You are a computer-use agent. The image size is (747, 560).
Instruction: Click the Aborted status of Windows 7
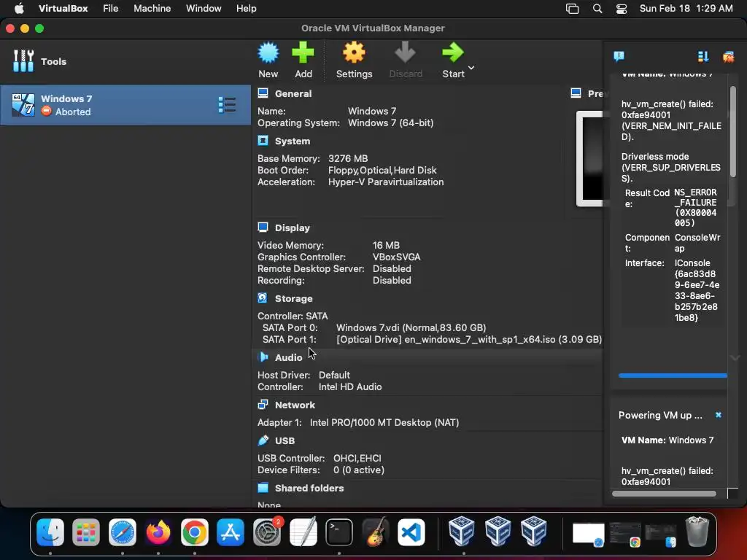click(73, 112)
